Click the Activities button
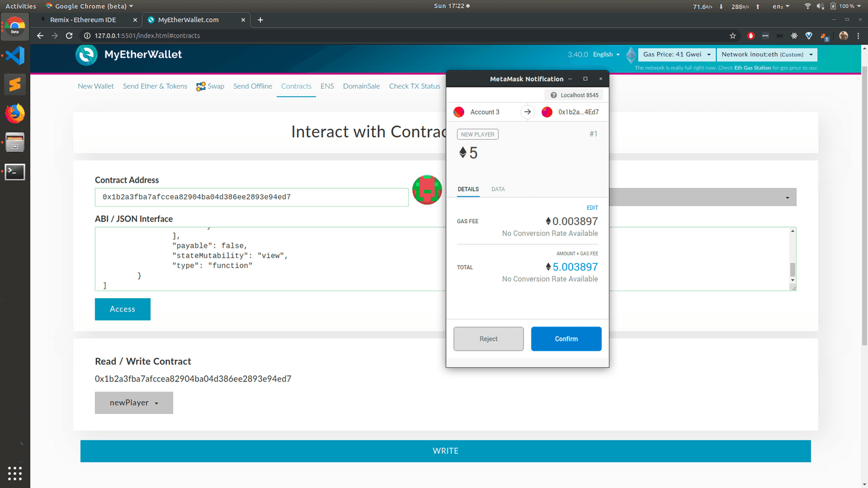The height and width of the screenshot is (488, 868). tap(20, 6)
